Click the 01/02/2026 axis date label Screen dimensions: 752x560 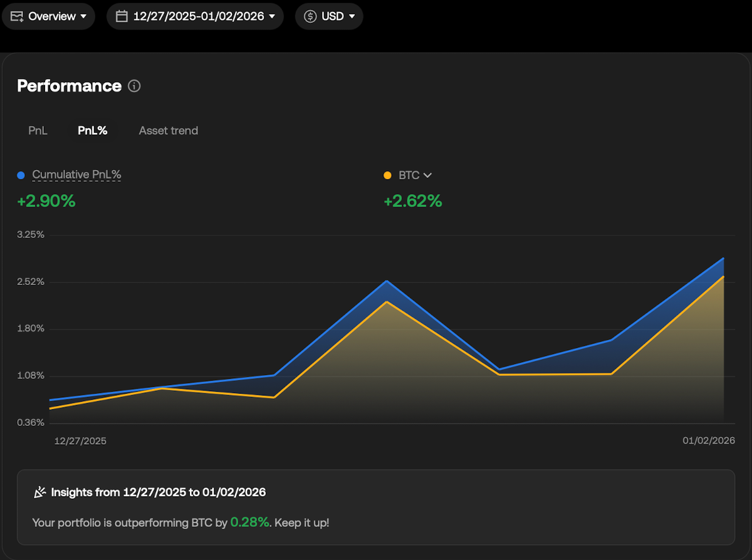pos(709,441)
